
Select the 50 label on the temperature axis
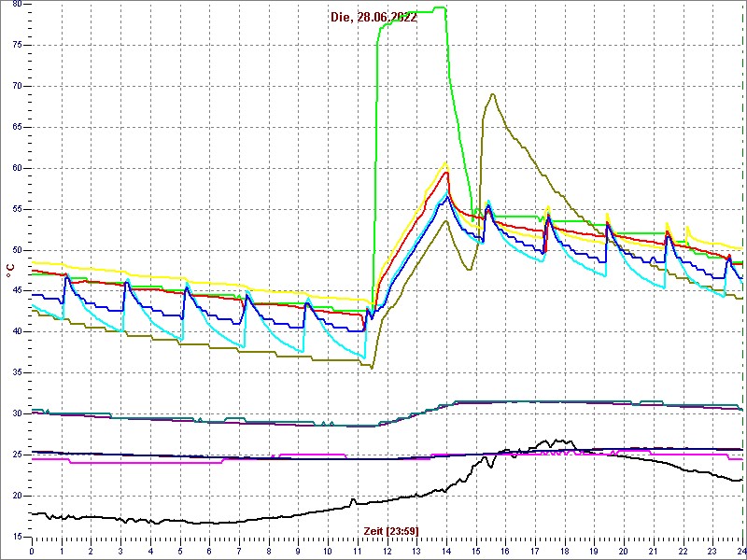17,250
